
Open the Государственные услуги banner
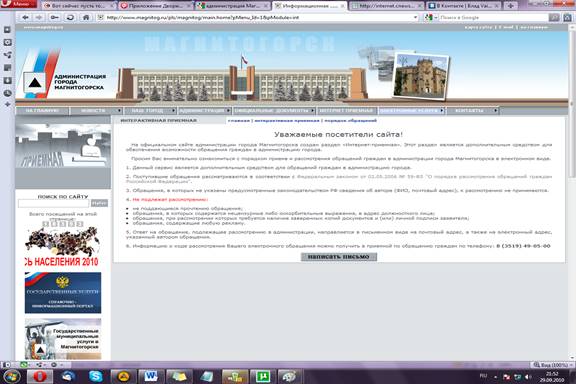63,293
